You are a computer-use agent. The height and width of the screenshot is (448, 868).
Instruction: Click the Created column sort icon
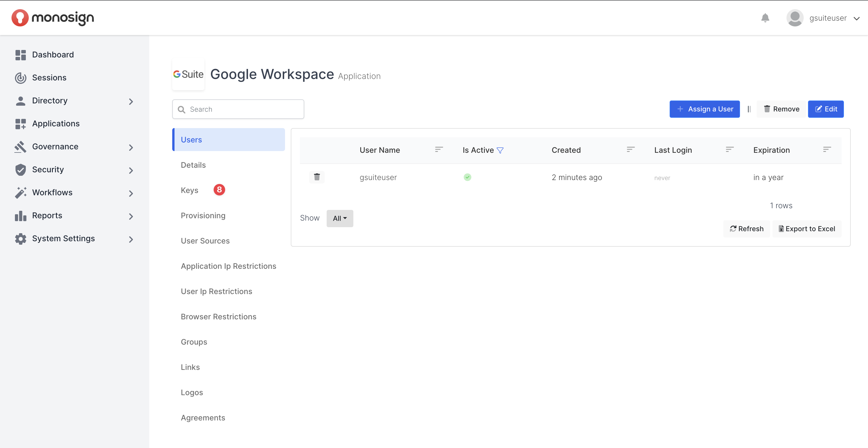(630, 149)
